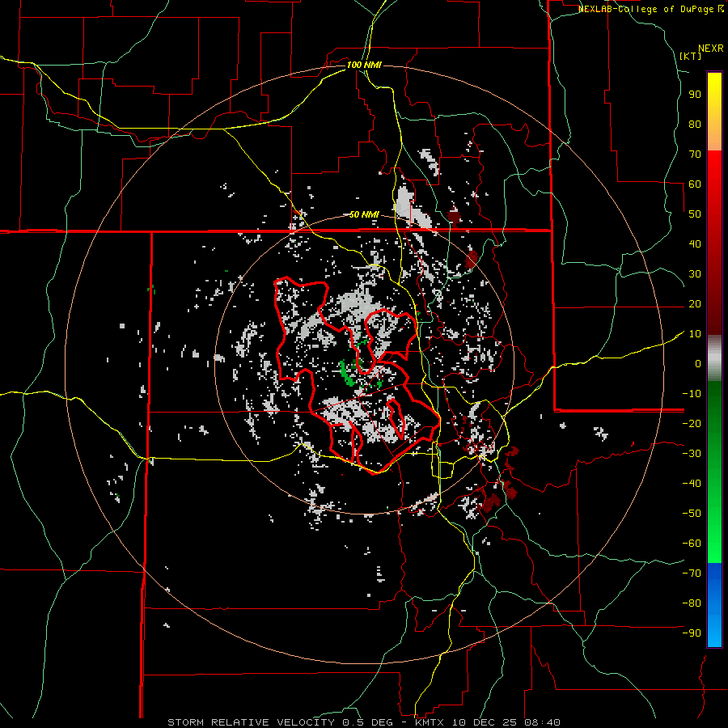Click the "-90" value on the velocity scale
728x728 pixels.
[x=690, y=633]
